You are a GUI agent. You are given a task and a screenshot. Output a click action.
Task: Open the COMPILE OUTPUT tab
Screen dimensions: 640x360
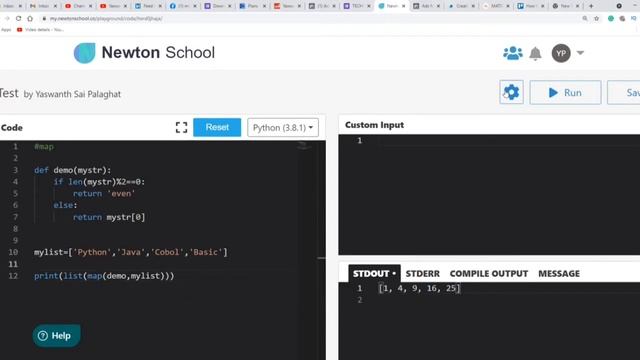(x=489, y=273)
